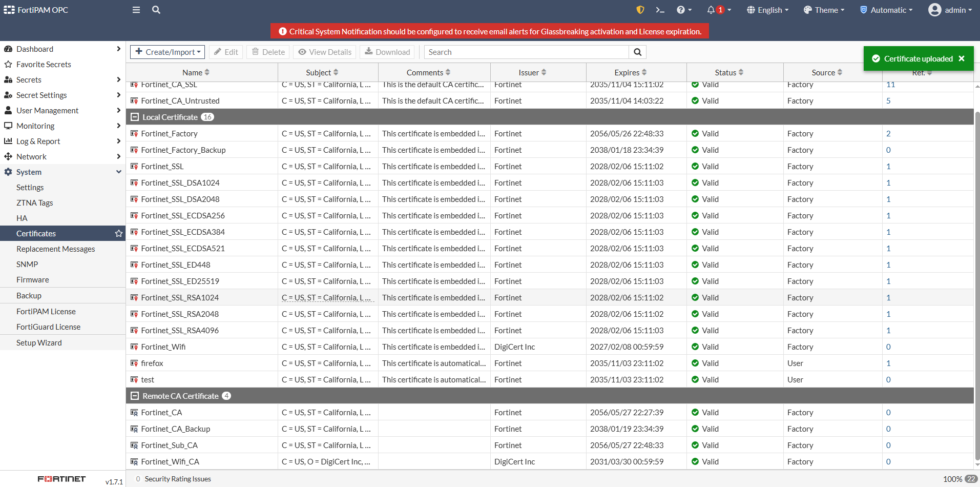Open the Theme dropdown
Screen dimensions: 980x487
[x=824, y=10]
